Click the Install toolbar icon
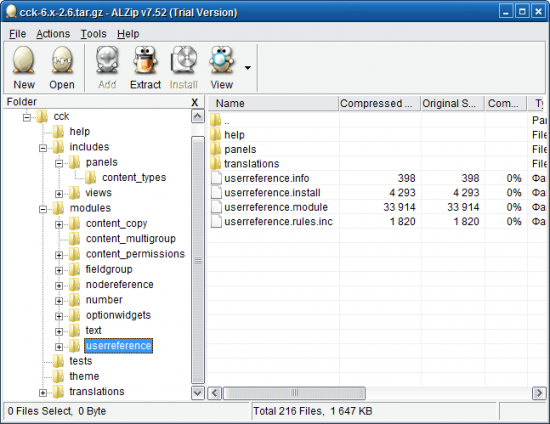 pyautogui.click(x=183, y=60)
